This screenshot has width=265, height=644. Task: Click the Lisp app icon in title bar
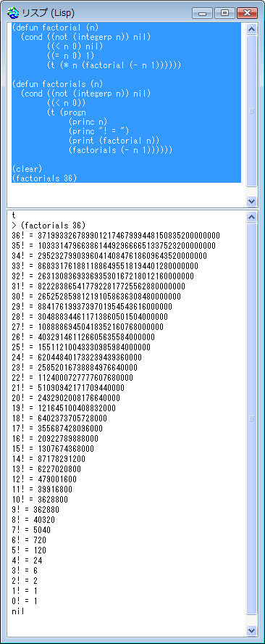tap(13, 13)
